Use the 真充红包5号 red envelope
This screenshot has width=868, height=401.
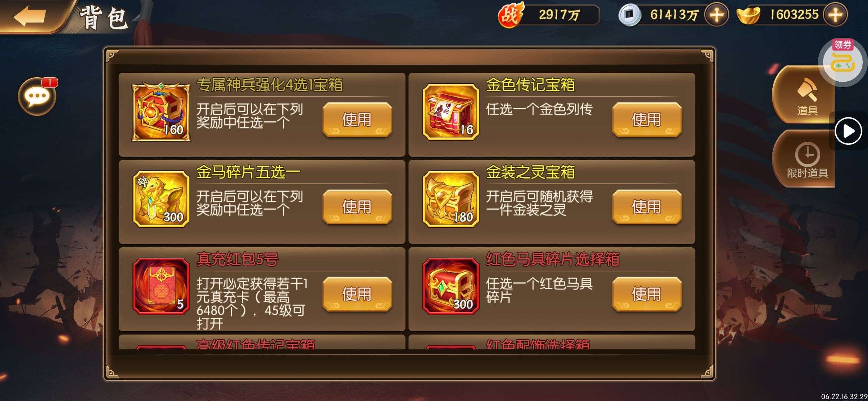[x=357, y=294]
